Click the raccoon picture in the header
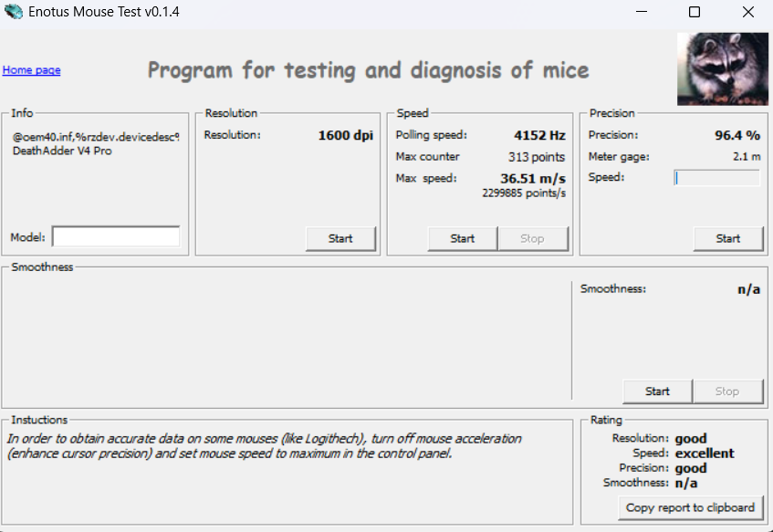 click(722, 69)
